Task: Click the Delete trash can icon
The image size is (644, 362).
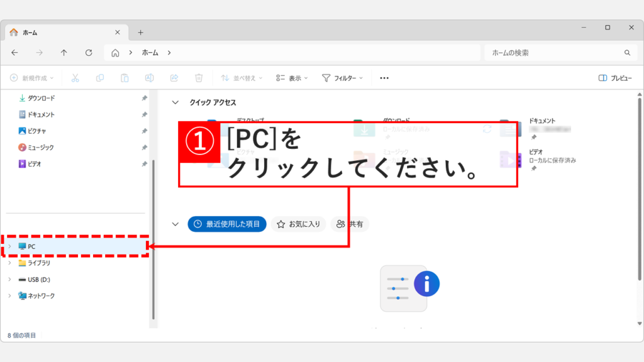Action: (199, 78)
